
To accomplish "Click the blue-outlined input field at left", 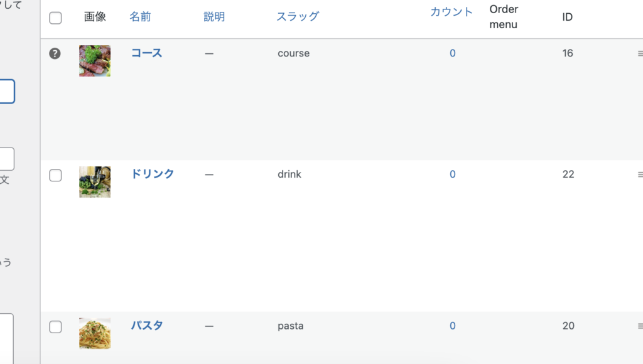I will coord(6,92).
